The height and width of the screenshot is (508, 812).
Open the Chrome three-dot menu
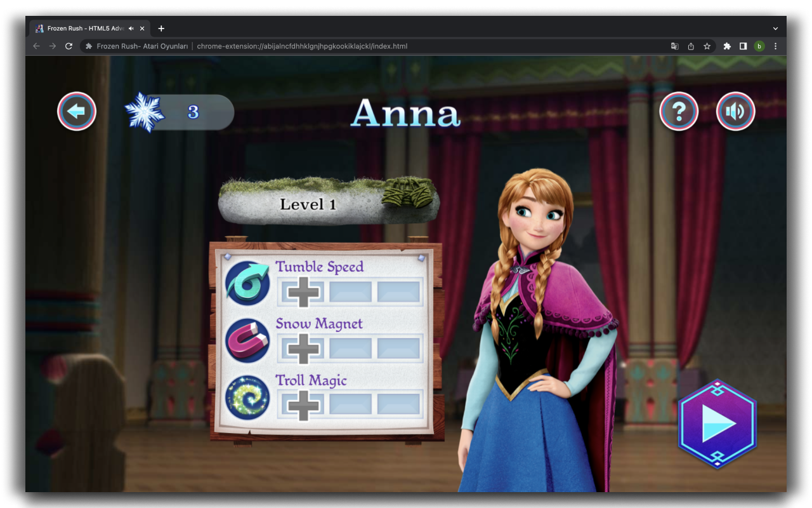[775, 46]
